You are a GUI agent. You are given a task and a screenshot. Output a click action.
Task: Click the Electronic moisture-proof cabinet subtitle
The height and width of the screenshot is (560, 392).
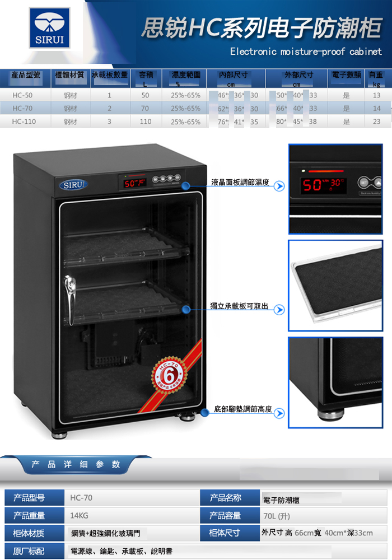pos(306,52)
